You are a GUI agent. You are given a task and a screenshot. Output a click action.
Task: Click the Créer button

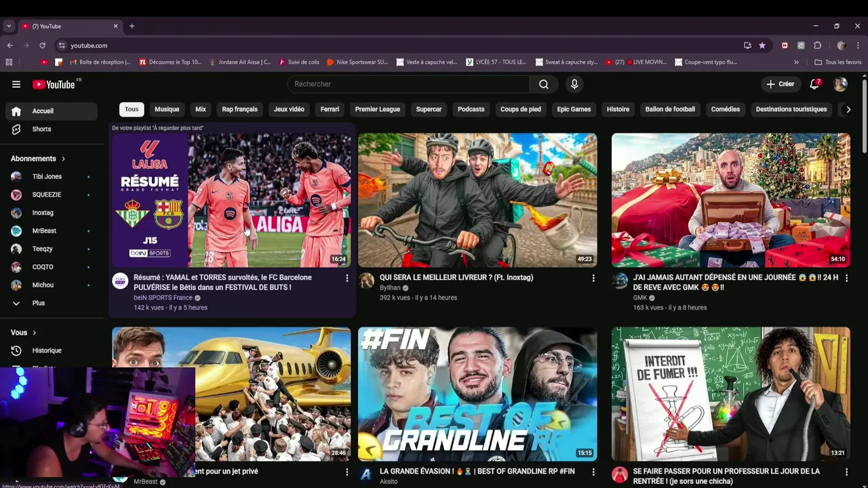tap(780, 84)
